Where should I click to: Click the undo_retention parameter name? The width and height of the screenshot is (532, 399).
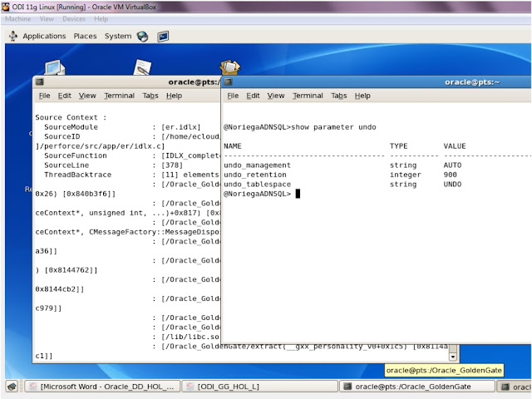coord(255,175)
